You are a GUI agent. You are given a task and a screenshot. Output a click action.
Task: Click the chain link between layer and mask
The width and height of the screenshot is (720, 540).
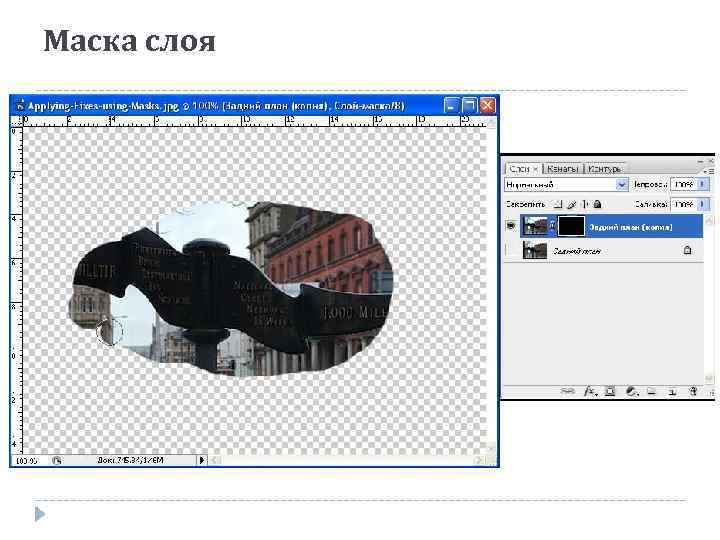pos(552,226)
